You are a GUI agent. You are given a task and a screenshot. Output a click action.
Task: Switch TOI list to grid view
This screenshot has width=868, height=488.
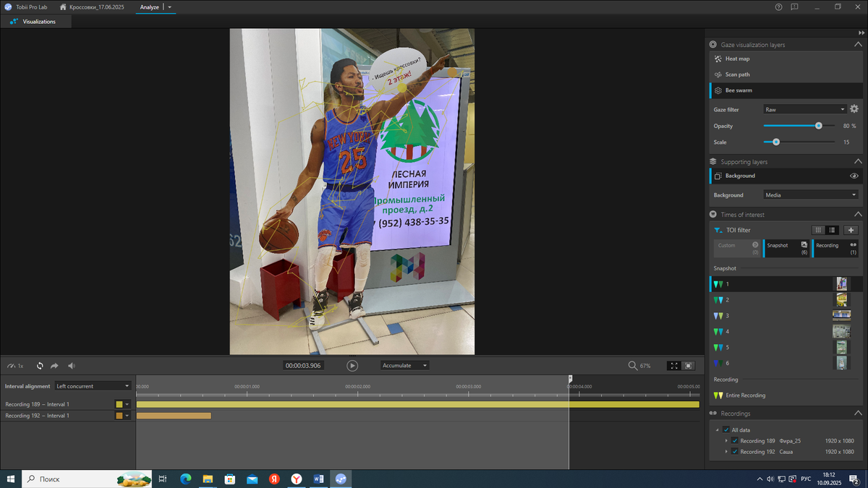click(x=818, y=230)
